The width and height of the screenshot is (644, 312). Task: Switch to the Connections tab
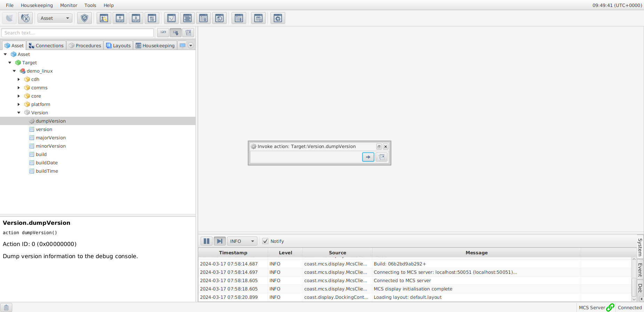coord(46,46)
